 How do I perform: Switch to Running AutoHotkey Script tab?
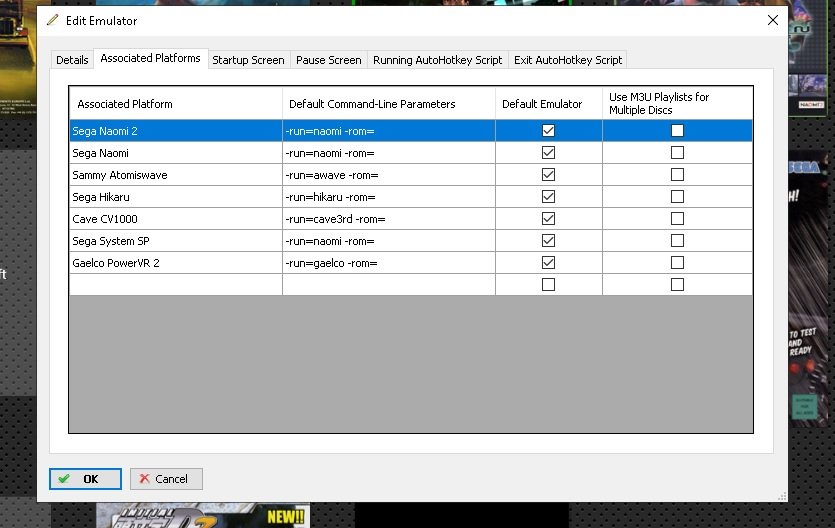437,60
